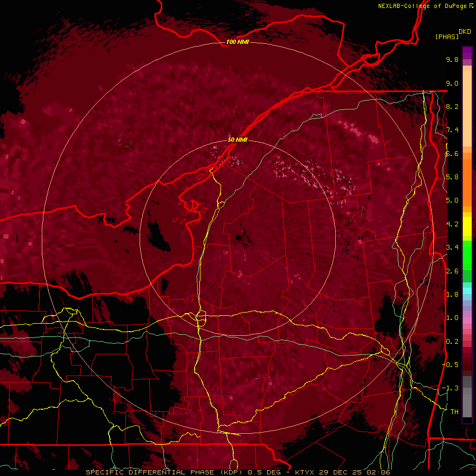Screen dimensions: 476x476
Task: Click the 4.2 legend value
Action: coord(452,224)
